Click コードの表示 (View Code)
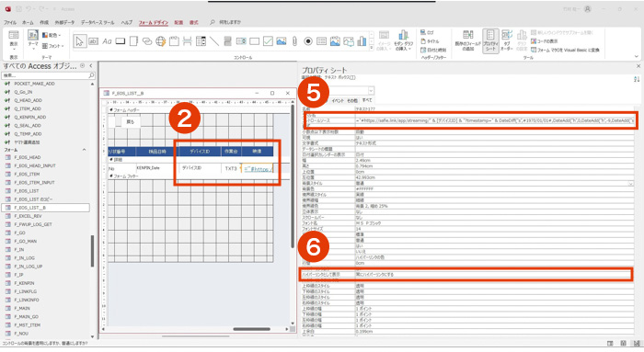 point(545,41)
